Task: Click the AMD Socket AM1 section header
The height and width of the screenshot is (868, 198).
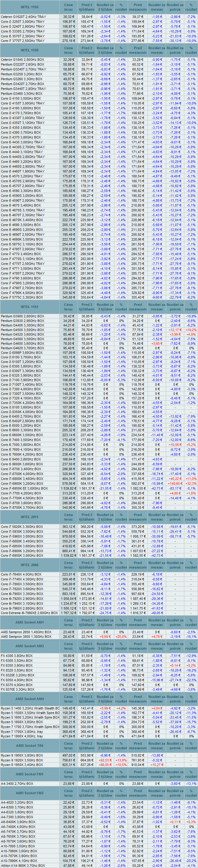Action: tap(30, 622)
